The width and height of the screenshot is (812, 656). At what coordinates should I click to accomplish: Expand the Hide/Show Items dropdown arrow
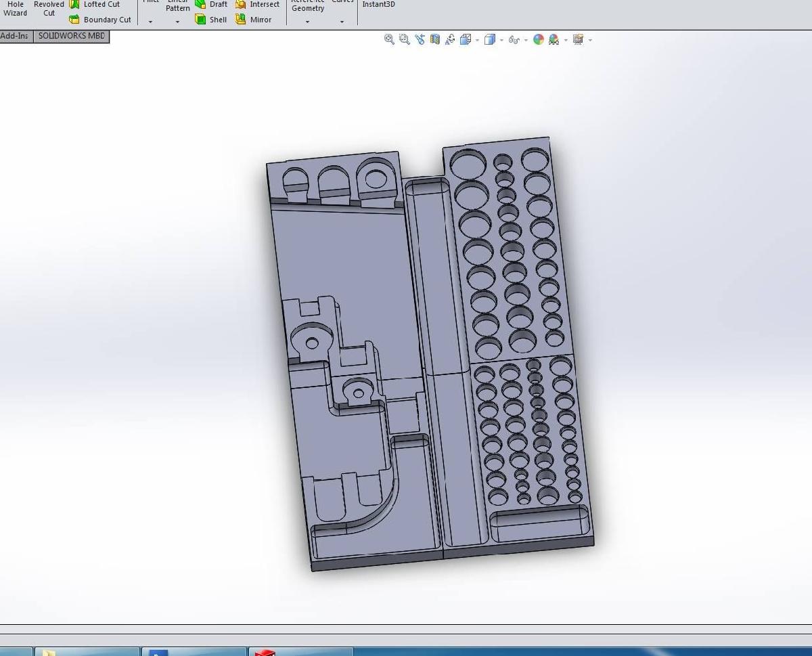(x=526, y=40)
